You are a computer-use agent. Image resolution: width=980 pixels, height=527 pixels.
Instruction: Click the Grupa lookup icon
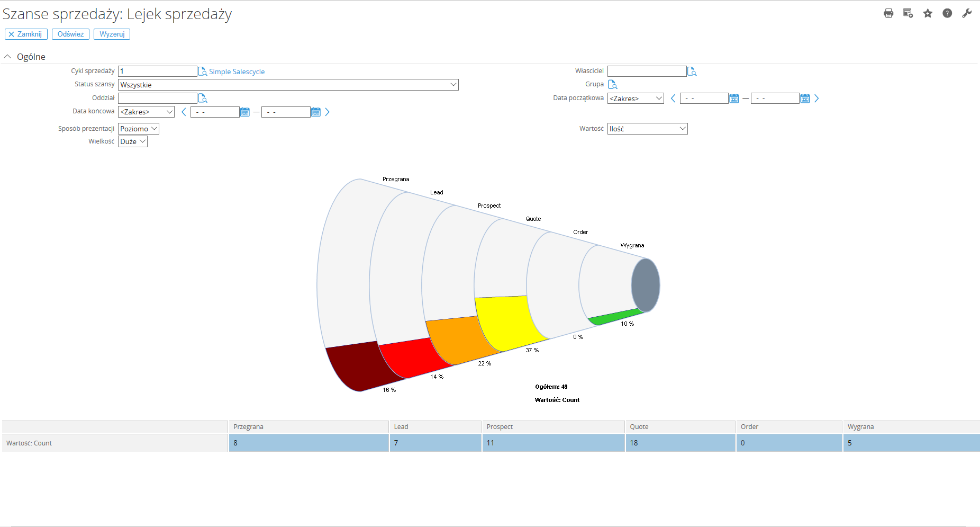[x=613, y=85]
